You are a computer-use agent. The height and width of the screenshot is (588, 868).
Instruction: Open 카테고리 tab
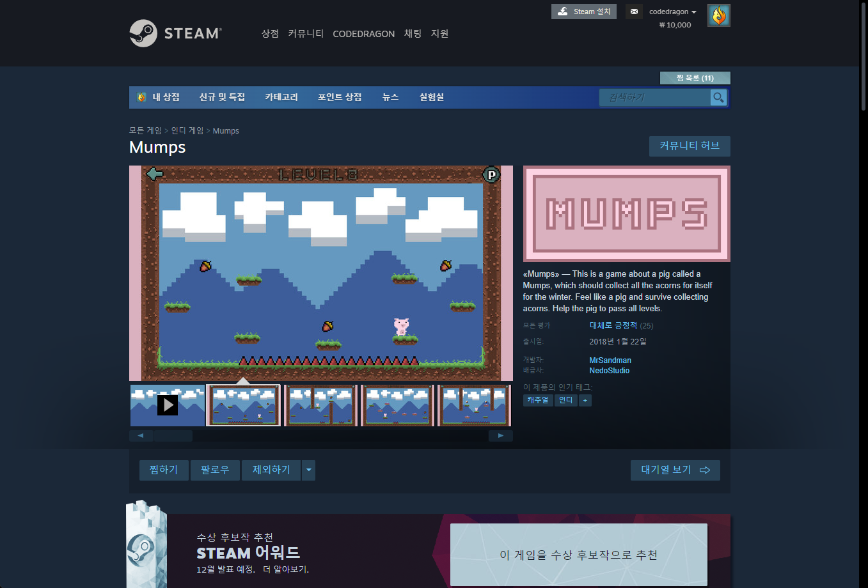coord(281,97)
